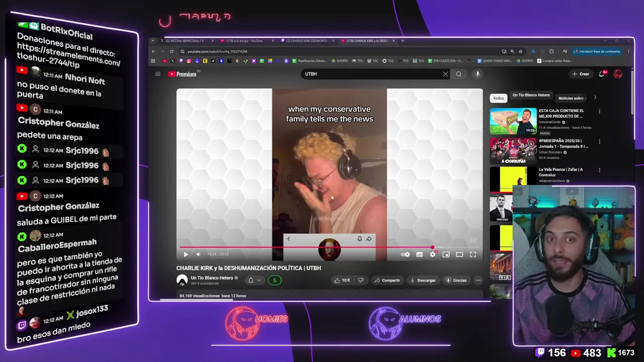The width and height of the screenshot is (644, 362).
Task: Switch to the CHARLIE KIRK: DESMONTA tab
Action: (x=307, y=41)
